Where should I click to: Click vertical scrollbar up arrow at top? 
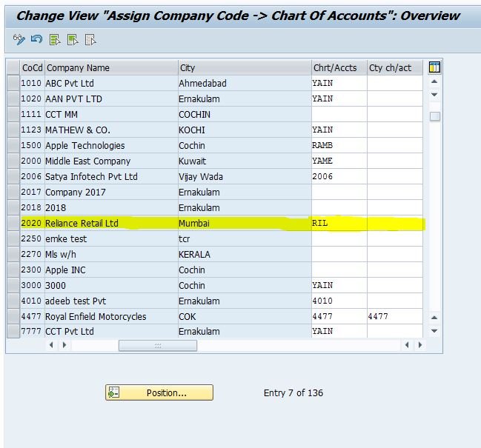click(434, 81)
